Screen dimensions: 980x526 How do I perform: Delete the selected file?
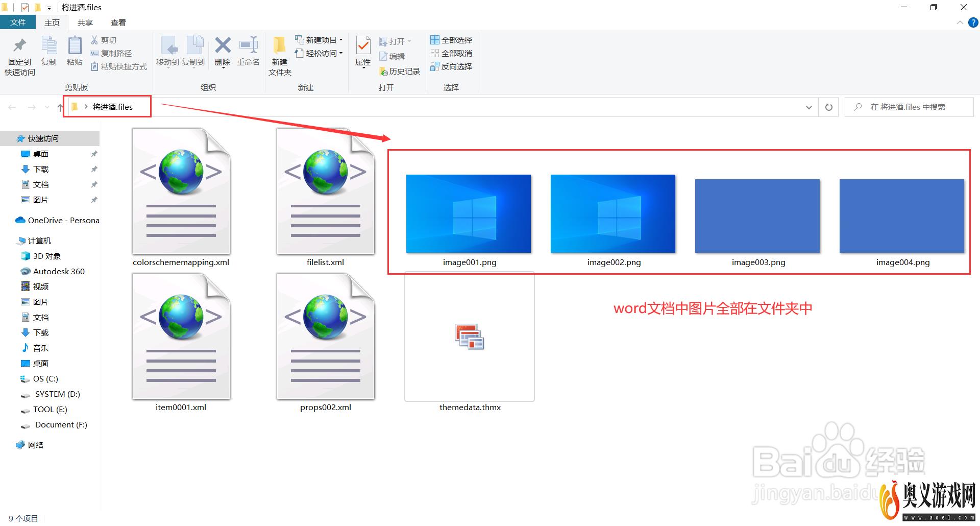point(223,51)
